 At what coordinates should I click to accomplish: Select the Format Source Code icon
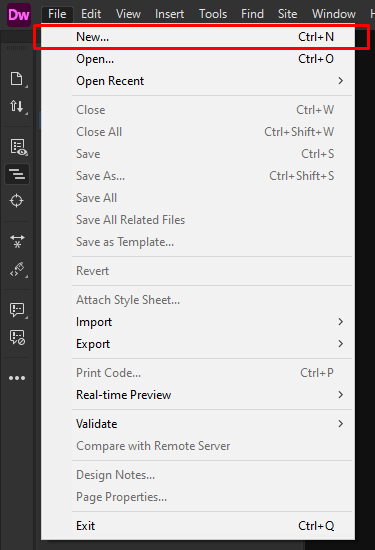coord(17,269)
